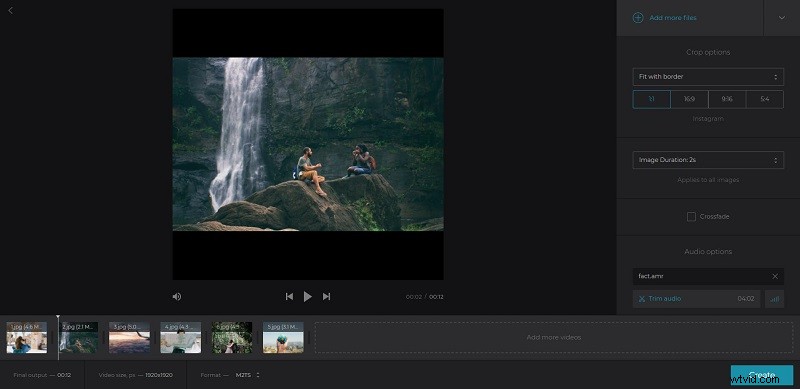Screen dimensions: 800x389
Task: Select the 1.jpg thumbnail in the timeline
Action: point(27,337)
